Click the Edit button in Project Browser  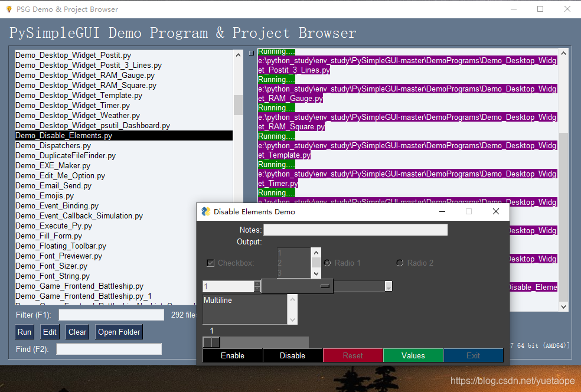coord(50,332)
